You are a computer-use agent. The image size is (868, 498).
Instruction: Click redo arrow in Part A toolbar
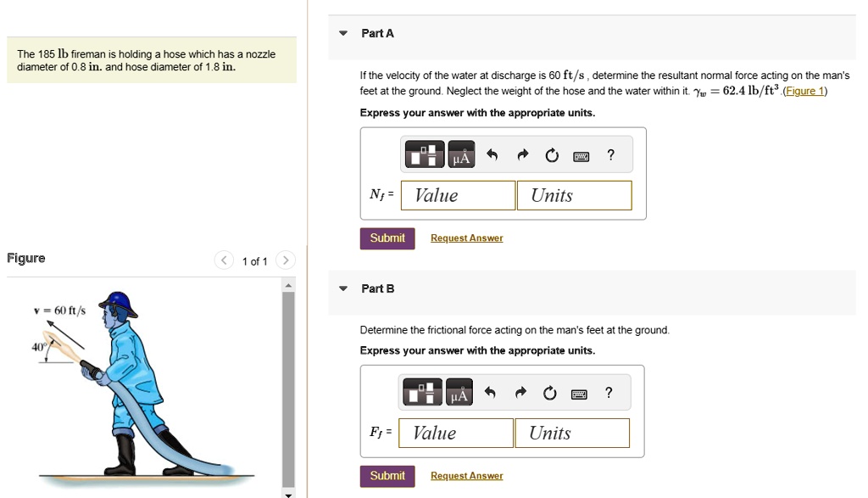click(x=522, y=155)
